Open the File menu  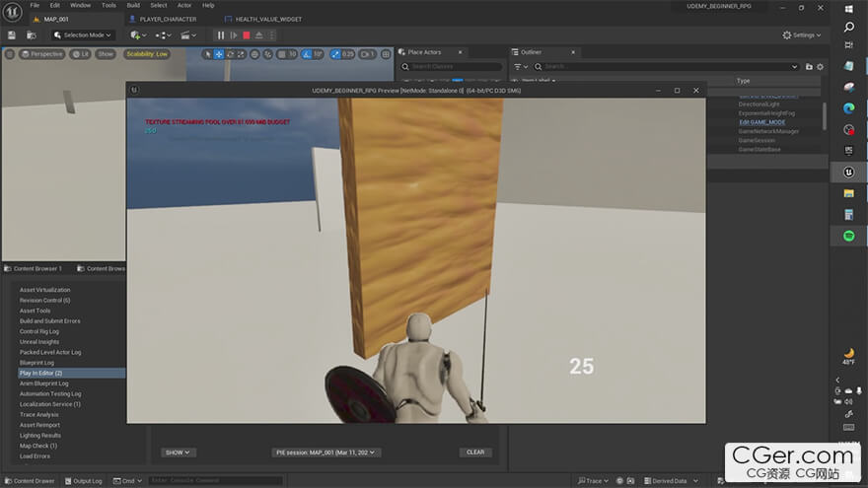click(35, 5)
